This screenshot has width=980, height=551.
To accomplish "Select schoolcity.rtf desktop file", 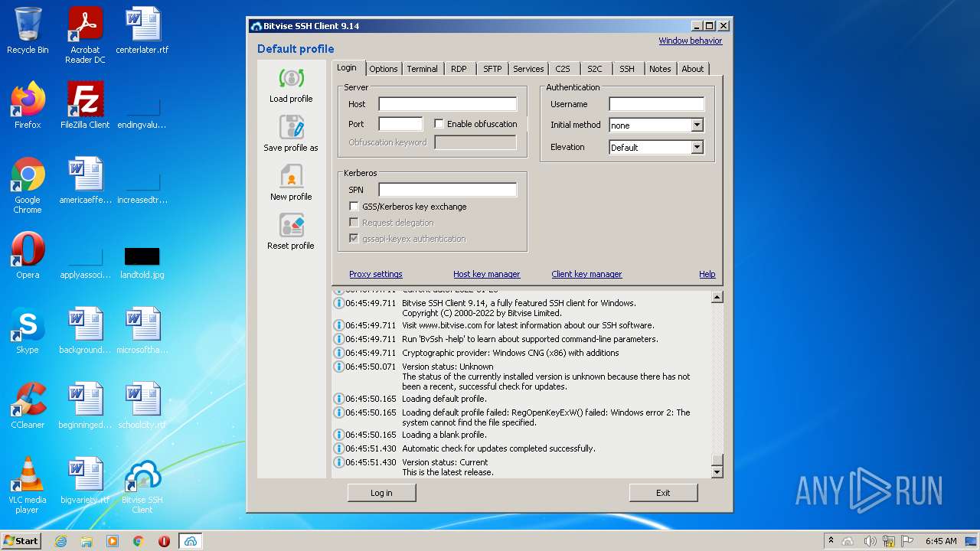I will pos(142,405).
